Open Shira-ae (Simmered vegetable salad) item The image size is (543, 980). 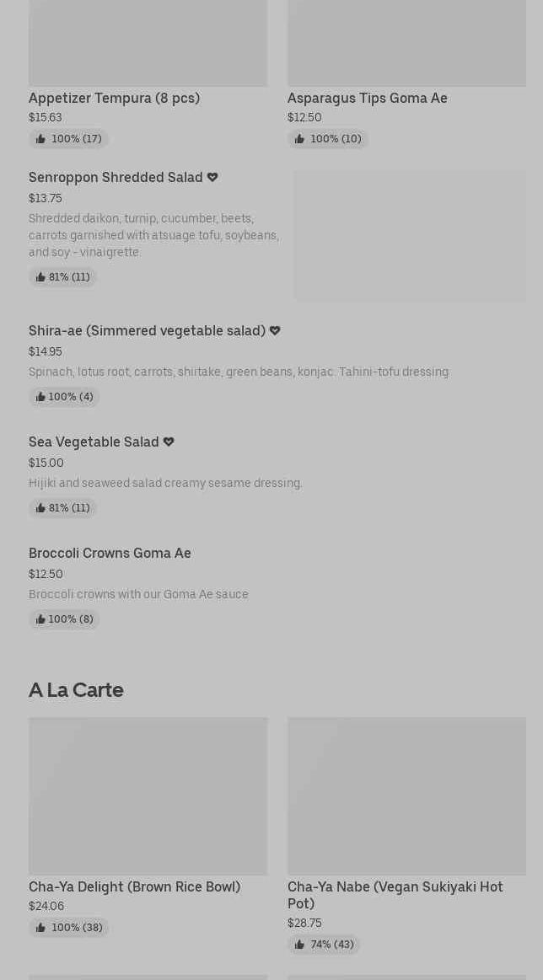[147, 330]
